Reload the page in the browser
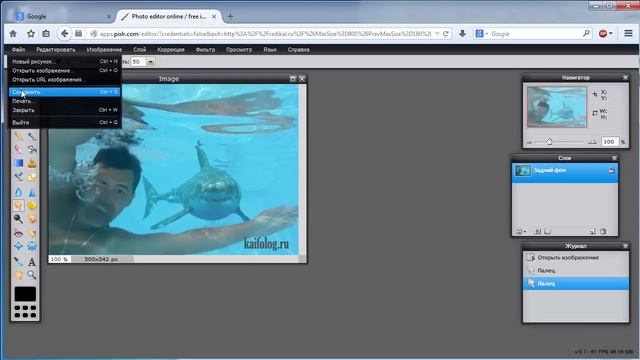The width and height of the screenshot is (640, 360). click(446, 34)
